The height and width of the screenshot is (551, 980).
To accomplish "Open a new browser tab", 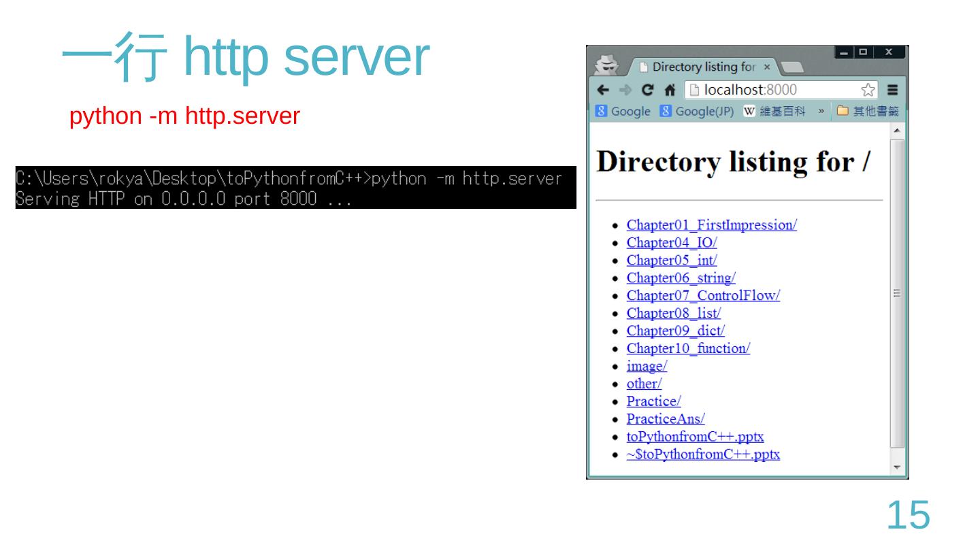I will (x=791, y=67).
